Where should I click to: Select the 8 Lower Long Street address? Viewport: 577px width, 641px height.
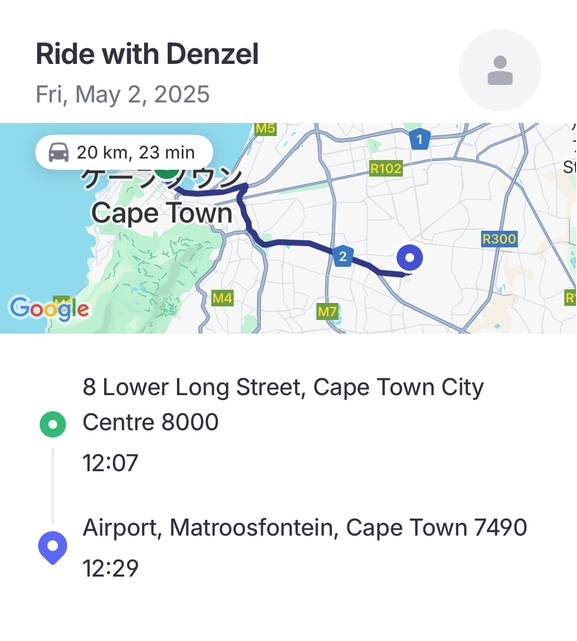tap(283, 404)
